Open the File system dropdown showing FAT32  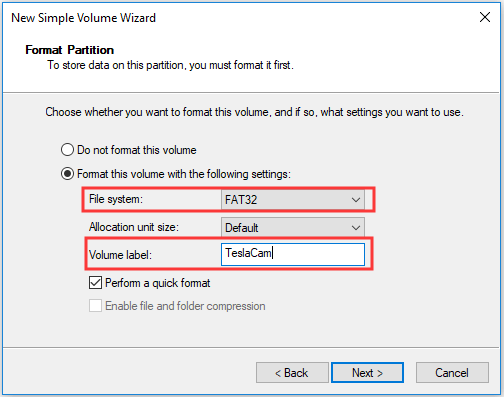click(293, 200)
